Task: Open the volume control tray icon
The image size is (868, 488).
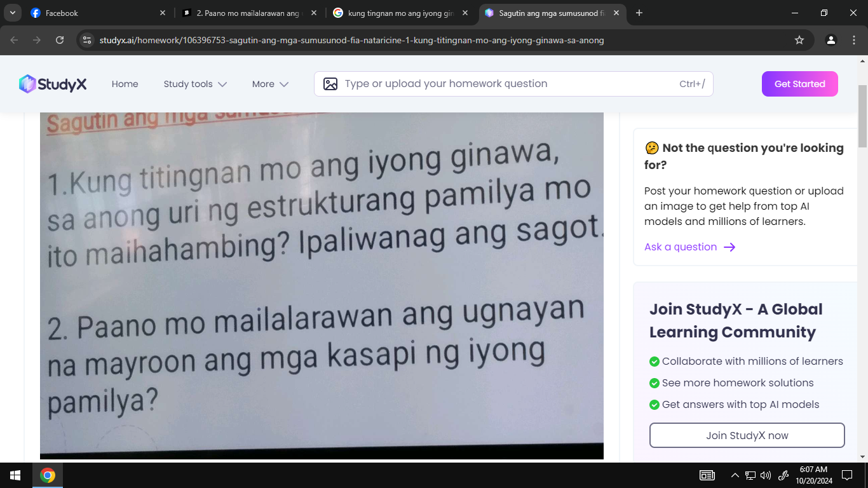Action: 766,475
